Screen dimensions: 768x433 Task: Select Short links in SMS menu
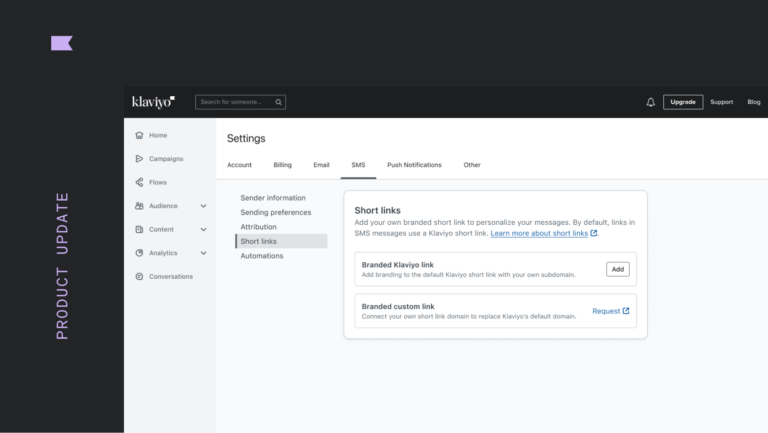click(281, 241)
